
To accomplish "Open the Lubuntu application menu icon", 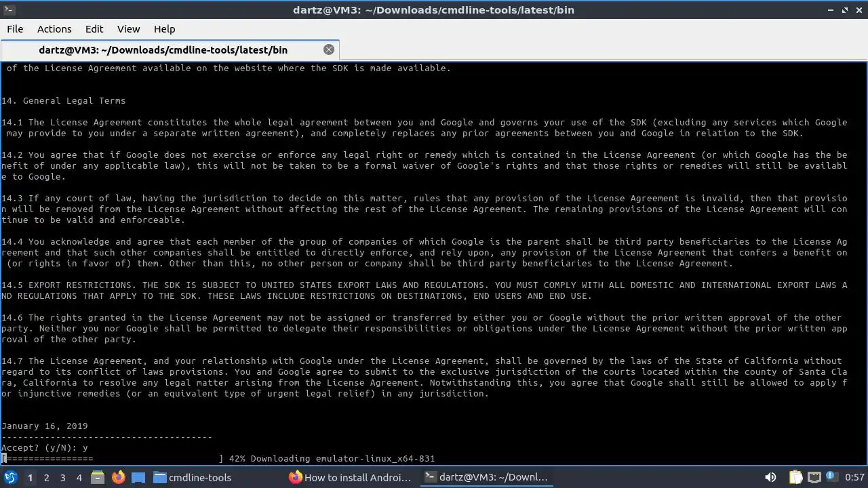I will (11, 477).
